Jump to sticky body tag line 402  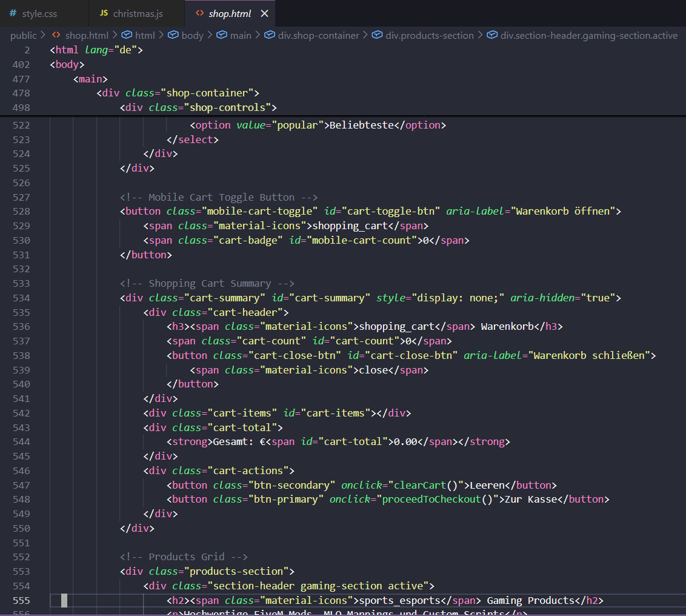[67, 64]
